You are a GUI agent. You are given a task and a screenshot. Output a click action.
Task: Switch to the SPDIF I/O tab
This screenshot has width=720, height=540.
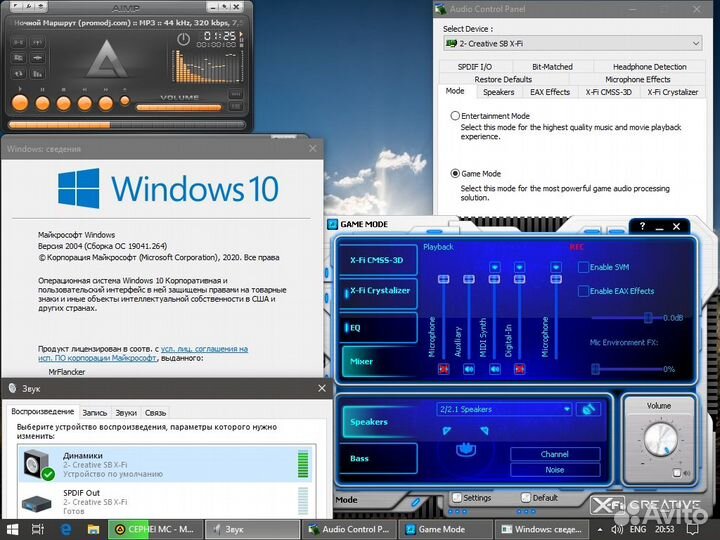(x=474, y=67)
